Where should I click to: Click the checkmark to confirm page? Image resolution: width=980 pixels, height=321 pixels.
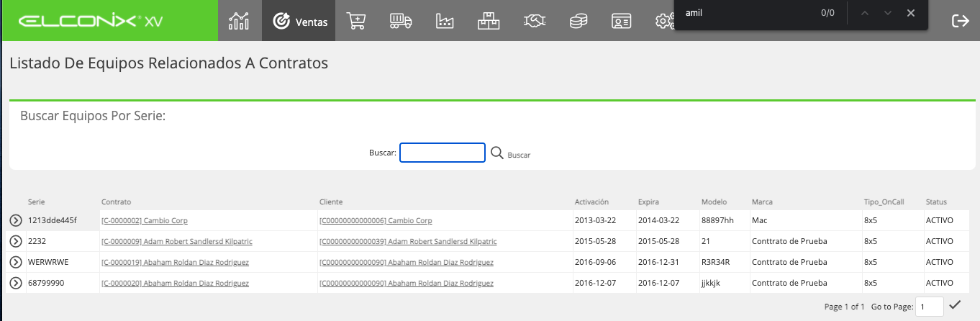pos(955,304)
